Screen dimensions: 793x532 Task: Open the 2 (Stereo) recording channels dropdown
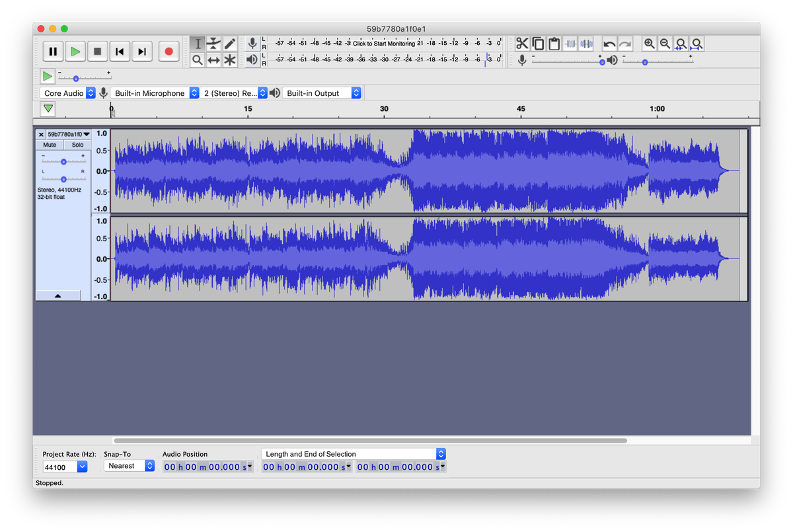pos(234,93)
